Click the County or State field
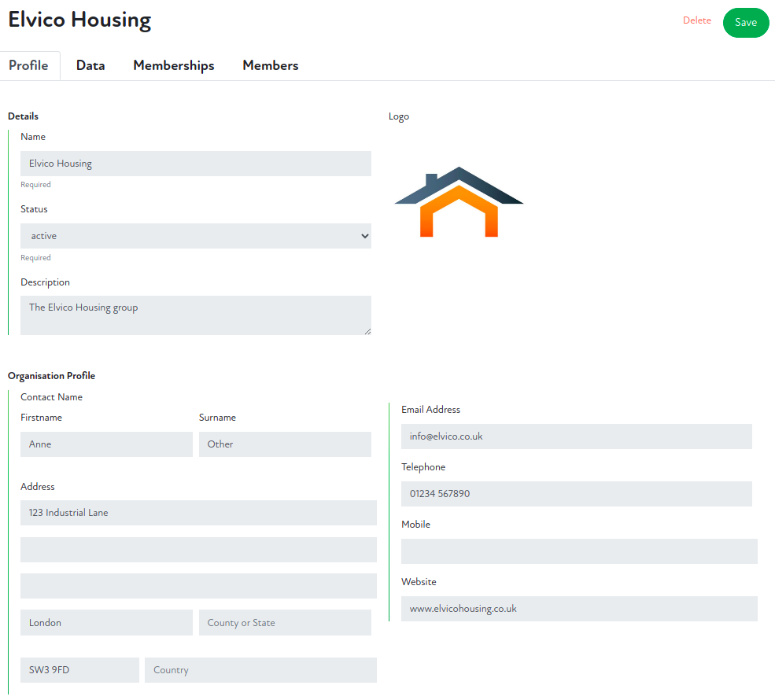 (x=285, y=623)
